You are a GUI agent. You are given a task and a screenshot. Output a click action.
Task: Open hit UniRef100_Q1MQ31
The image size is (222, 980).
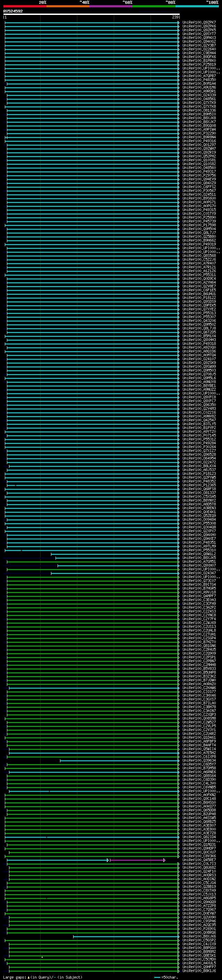(x=199, y=844)
